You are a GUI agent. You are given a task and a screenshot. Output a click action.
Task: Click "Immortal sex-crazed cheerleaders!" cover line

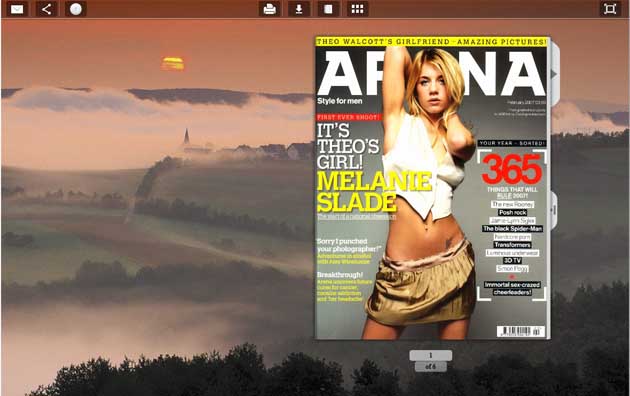512,288
